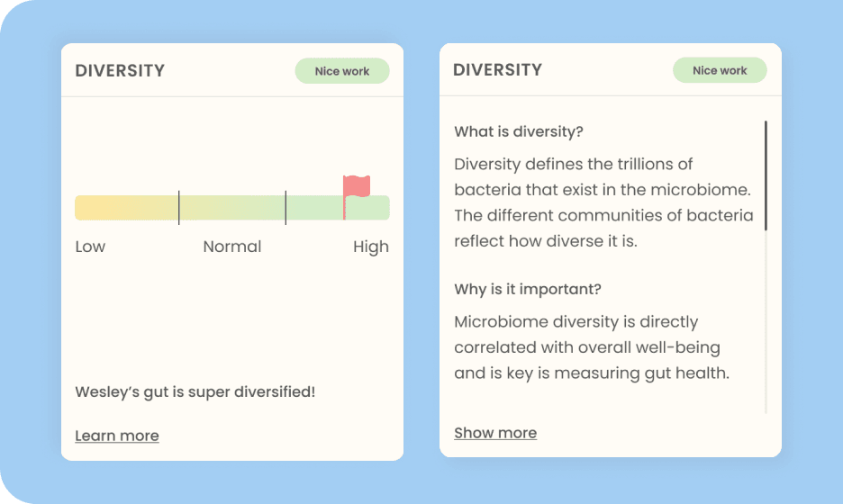Viewport: 843px width, 504px height.
Task: Click the first divider line on bar
Action: pos(179,207)
